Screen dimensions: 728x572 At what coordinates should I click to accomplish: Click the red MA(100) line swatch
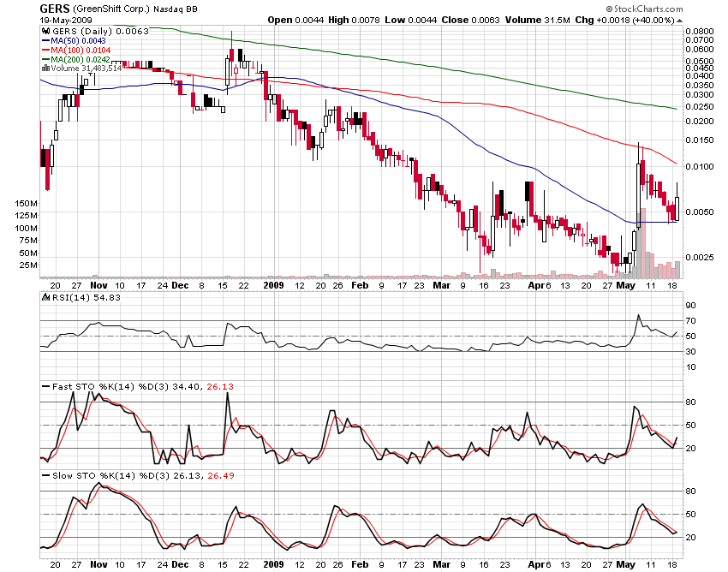click(x=46, y=51)
